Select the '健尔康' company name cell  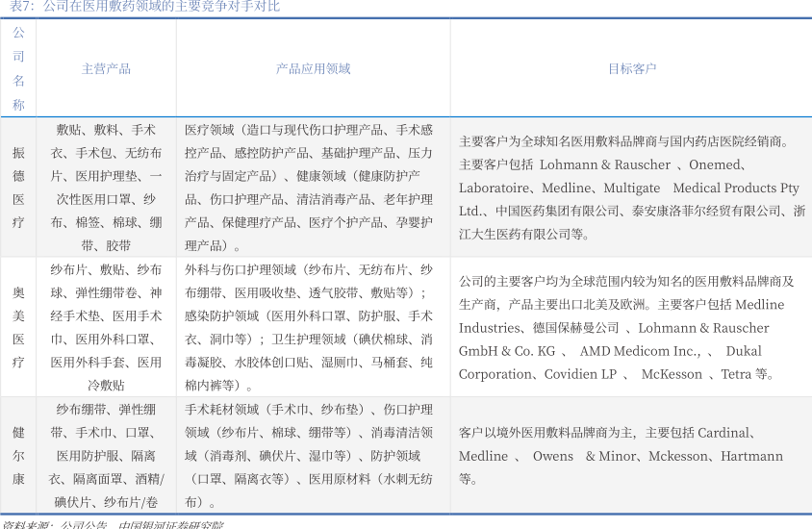tap(18, 455)
